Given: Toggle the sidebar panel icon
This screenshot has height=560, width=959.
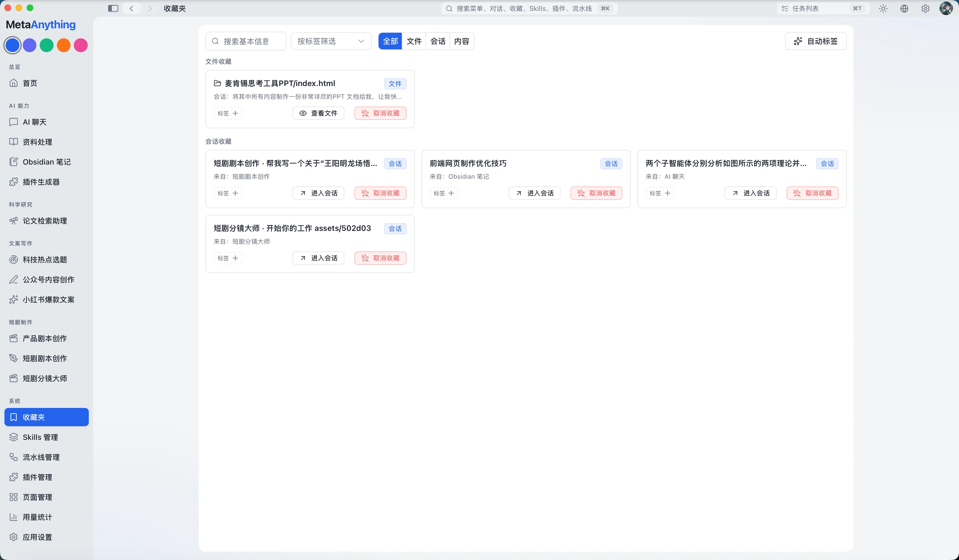Looking at the screenshot, I should coord(113,8).
